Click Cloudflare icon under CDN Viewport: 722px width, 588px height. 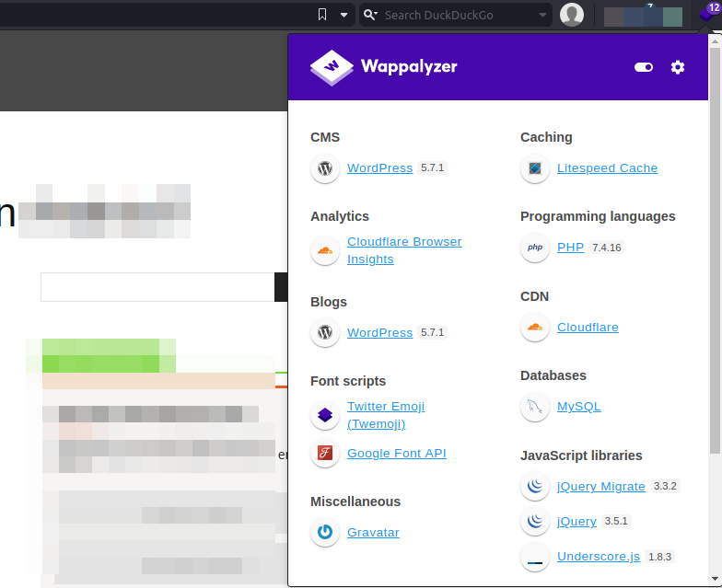[535, 328]
